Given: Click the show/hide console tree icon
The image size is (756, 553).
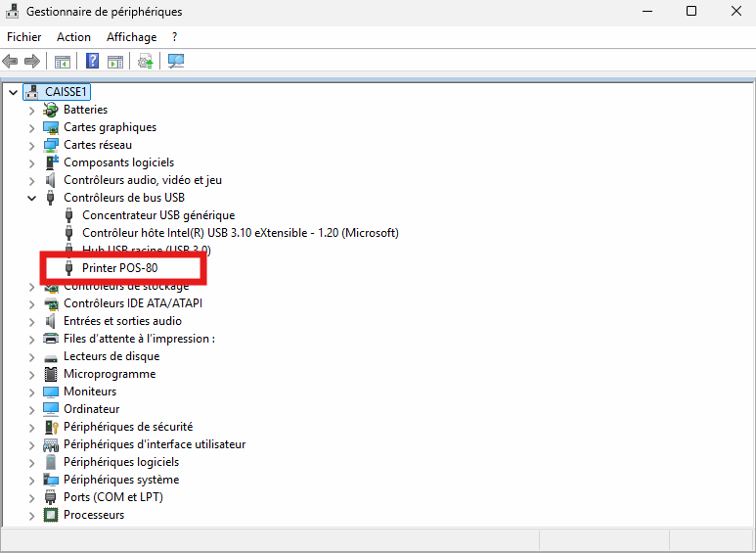Looking at the screenshot, I should point(62,62).
